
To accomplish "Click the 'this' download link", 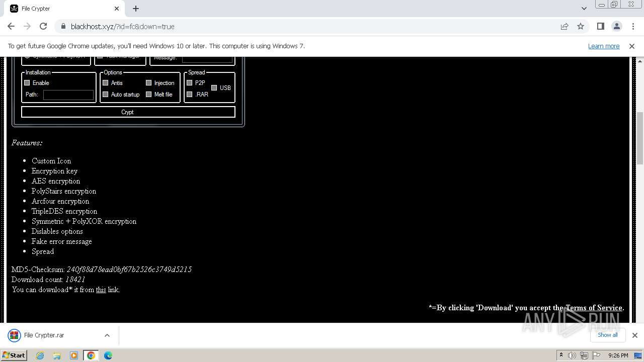I will 101,290.
